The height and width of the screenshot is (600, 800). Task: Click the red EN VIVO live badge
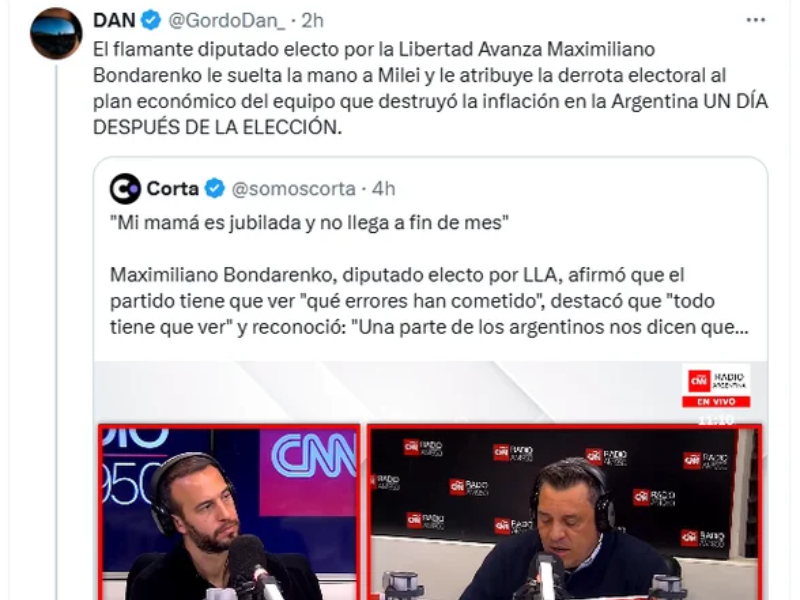[x=716, y=402]
